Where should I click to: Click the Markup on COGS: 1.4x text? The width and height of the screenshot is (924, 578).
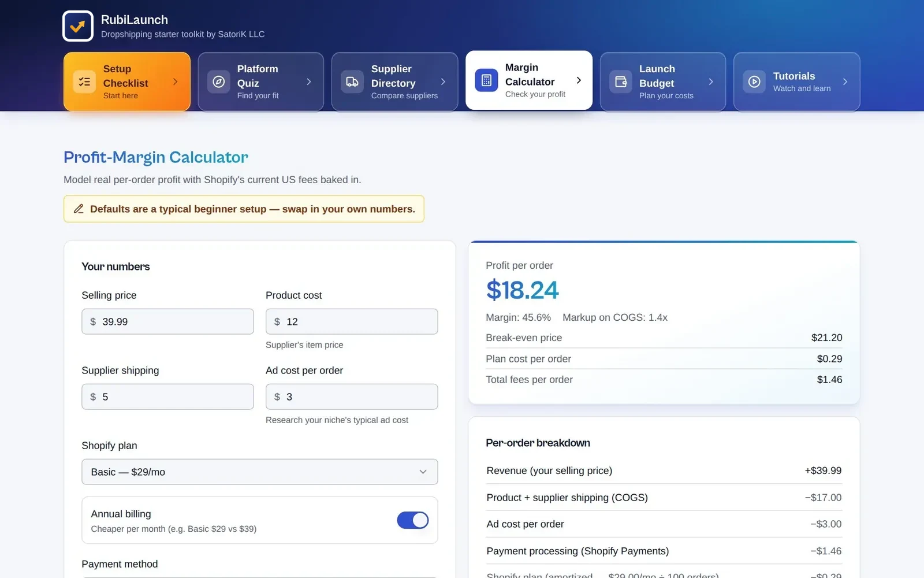[615, 317]
